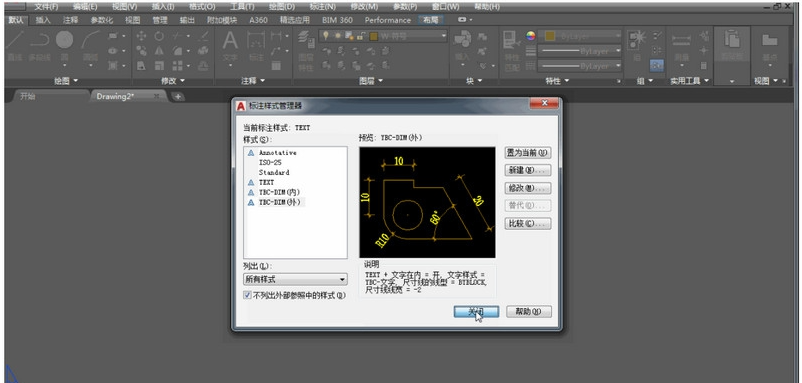Click the Array tool in the Modify panel

pos(177,65)
